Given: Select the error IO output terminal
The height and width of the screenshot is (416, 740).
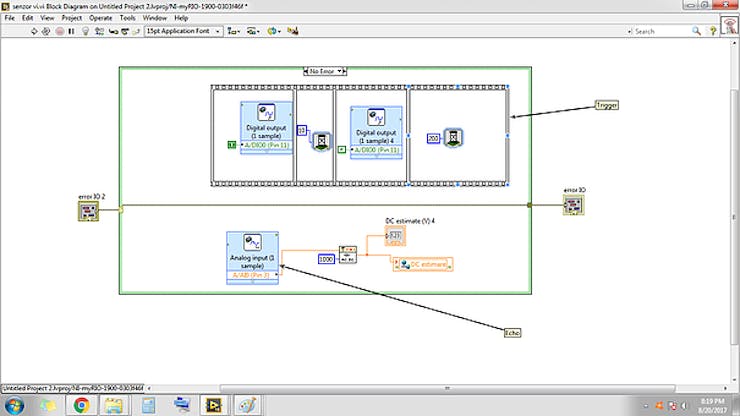Looking at the screenshot, I should [573, 205].
